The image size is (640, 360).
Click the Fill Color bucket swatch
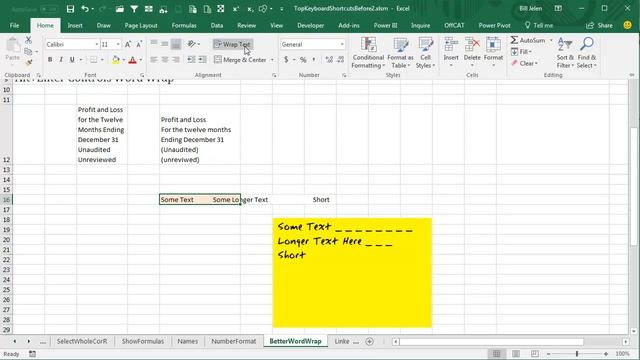point(116,60)
